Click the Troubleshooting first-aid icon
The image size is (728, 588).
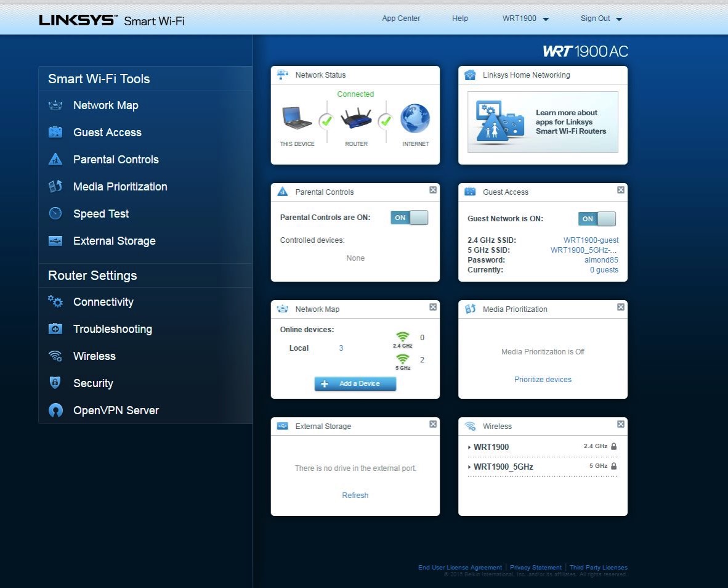click(55, 329)
